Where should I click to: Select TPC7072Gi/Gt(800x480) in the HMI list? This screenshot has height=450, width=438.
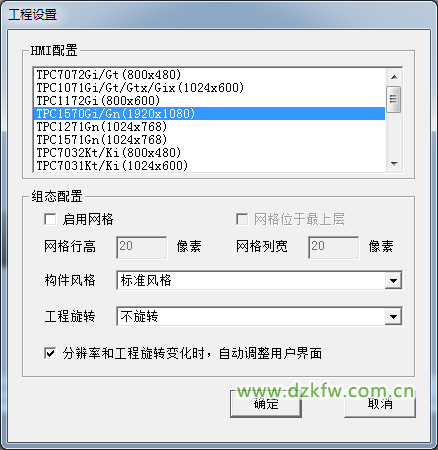(x=209, y=74)
